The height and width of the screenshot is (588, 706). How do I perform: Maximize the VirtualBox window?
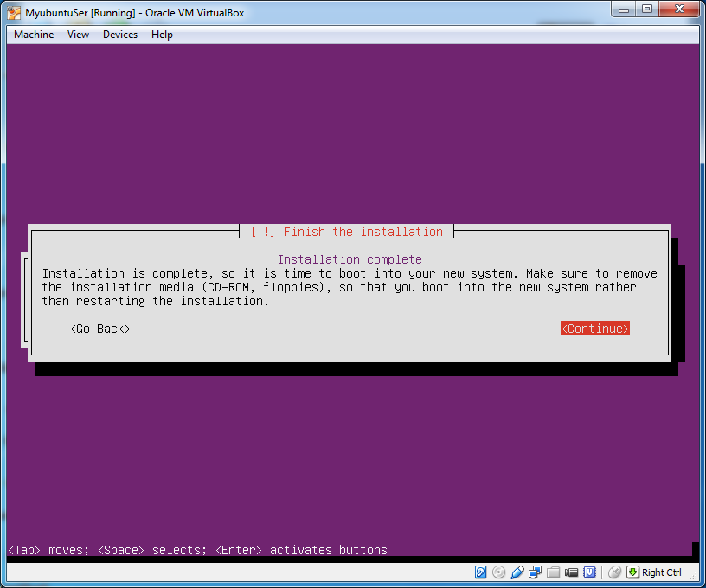647,10
